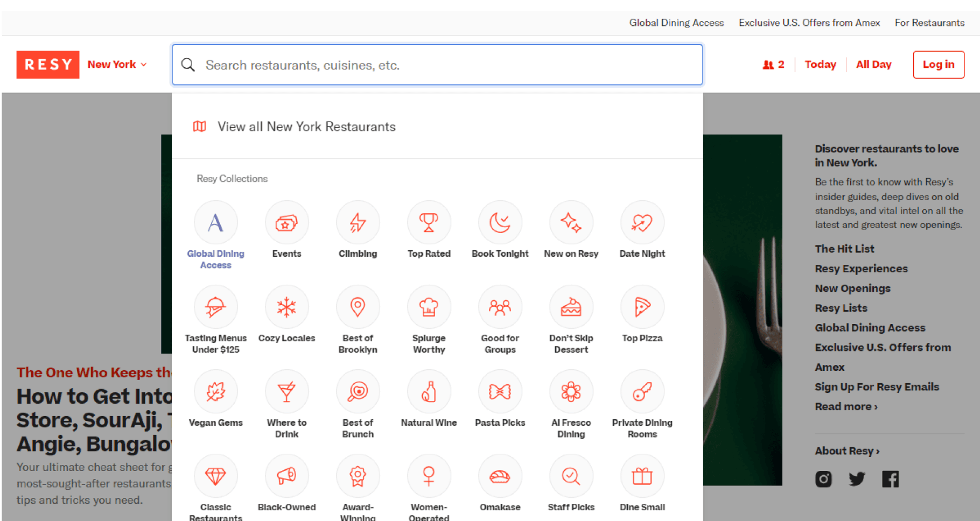
Task: Open The Hit List link
Action: 844,249
